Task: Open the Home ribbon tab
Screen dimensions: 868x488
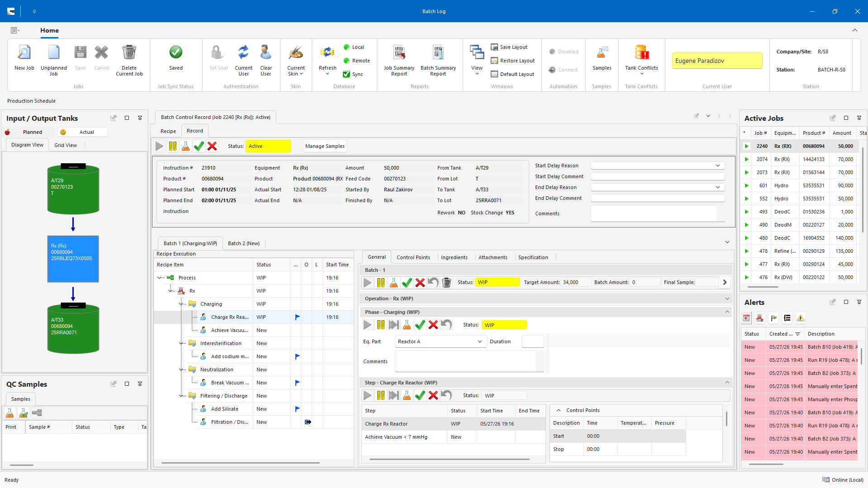Action: [49, 30]
